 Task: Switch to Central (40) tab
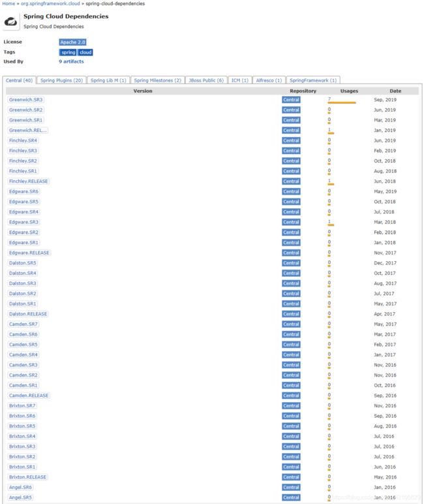[x=20, y=80]
